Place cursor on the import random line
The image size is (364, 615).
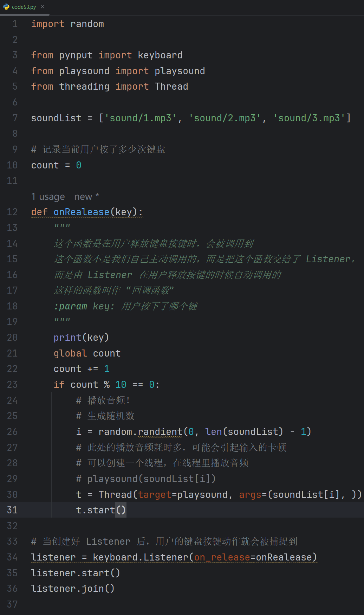click(67, 24)
